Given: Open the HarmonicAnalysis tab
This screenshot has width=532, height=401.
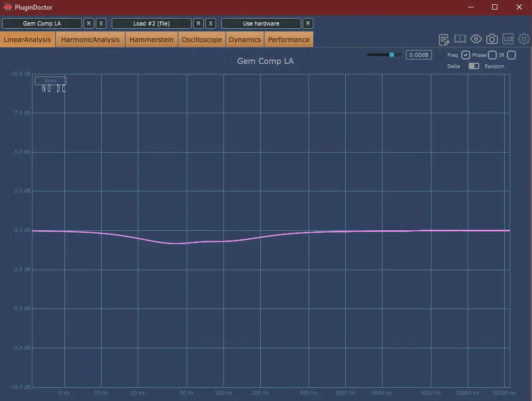Looking at the screenshot, I should [x=90, y=39].
